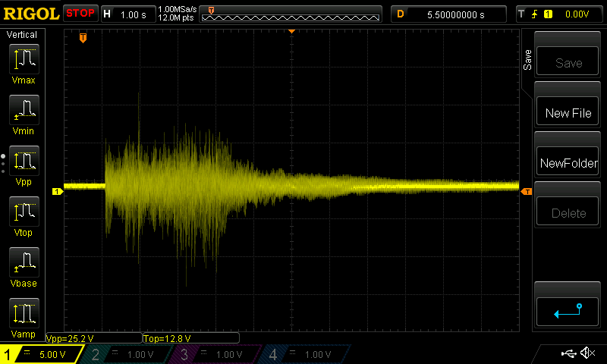Click the delay value 5.50000000 s
Viewport: 607px width, 364px height.
[456, 14]
